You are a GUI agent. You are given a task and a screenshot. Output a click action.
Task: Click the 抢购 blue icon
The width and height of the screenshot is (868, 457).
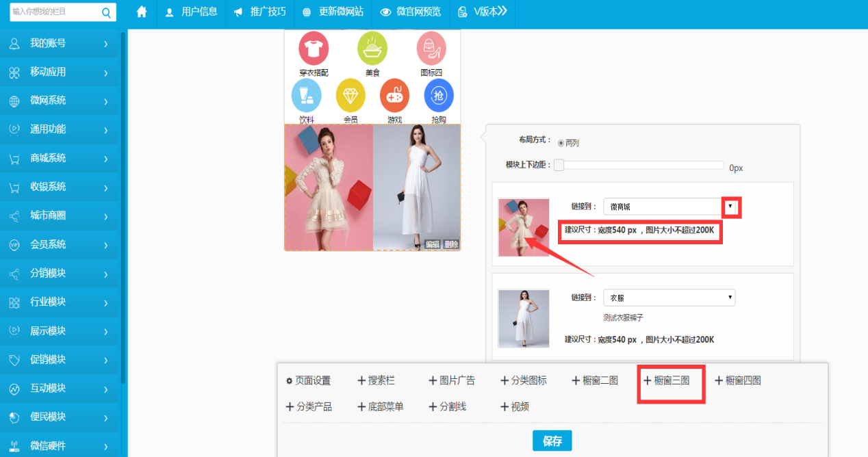point(439,96)
